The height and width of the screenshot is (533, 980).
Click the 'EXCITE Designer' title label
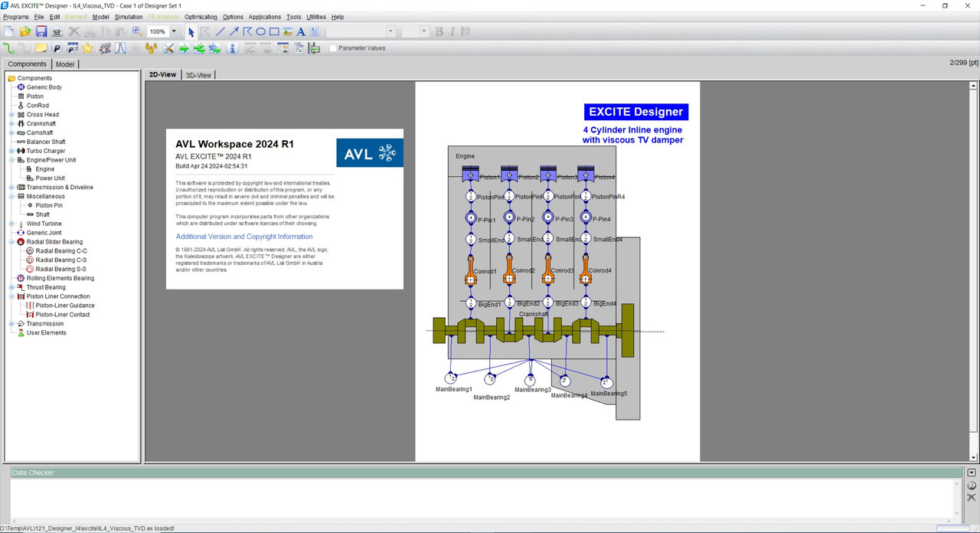click(635, 112)
